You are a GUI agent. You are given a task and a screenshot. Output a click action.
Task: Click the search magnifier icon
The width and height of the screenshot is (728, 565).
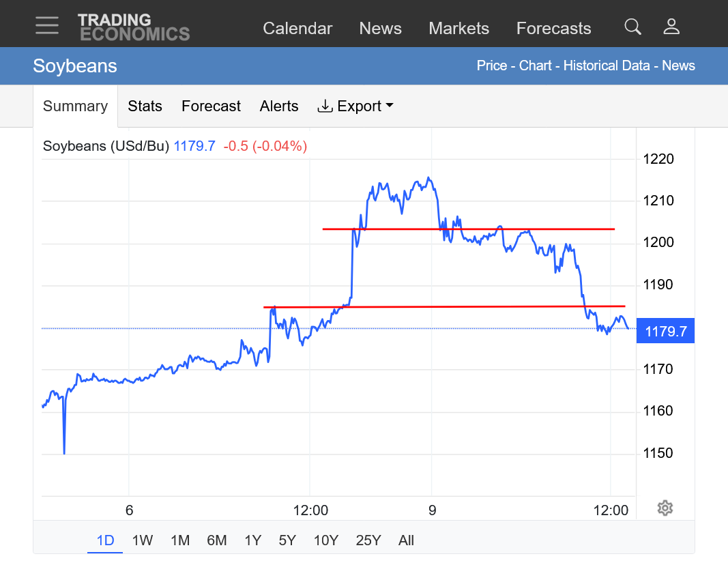click(632, 27)
